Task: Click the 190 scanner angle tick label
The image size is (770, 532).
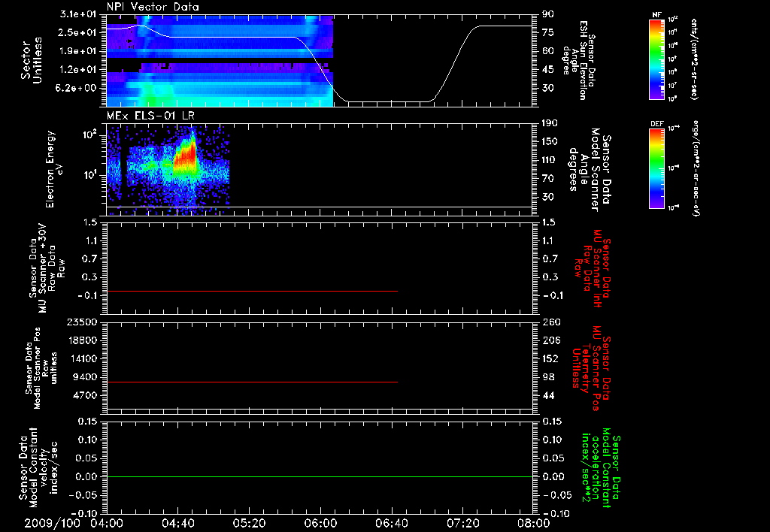Action: pyautogui.click(x=550, y=123)
